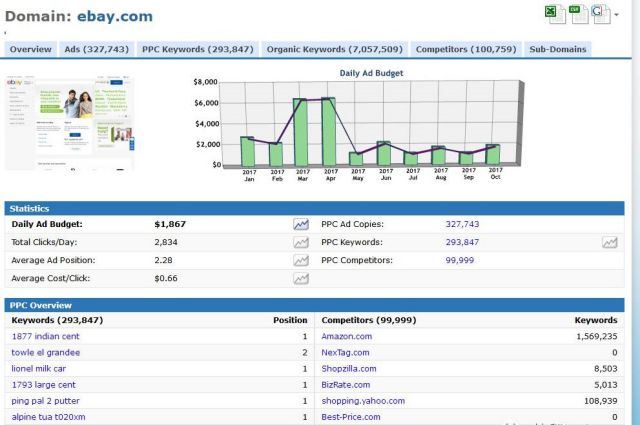
Task: Switch to the Overview tab
Action: (x=31, y=49)
